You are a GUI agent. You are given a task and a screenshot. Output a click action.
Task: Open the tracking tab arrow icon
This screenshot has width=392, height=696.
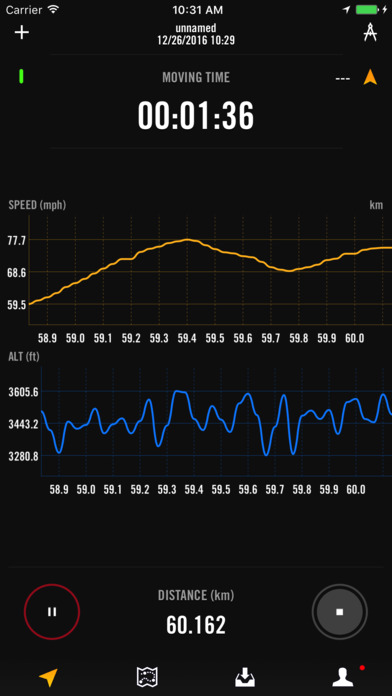[x=48, y=677]
